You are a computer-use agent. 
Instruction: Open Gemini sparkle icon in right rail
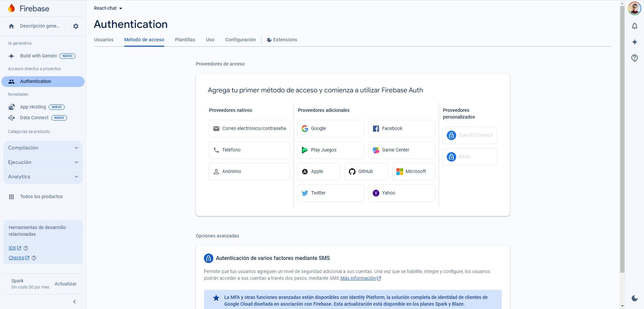click(x=634, y=42)
